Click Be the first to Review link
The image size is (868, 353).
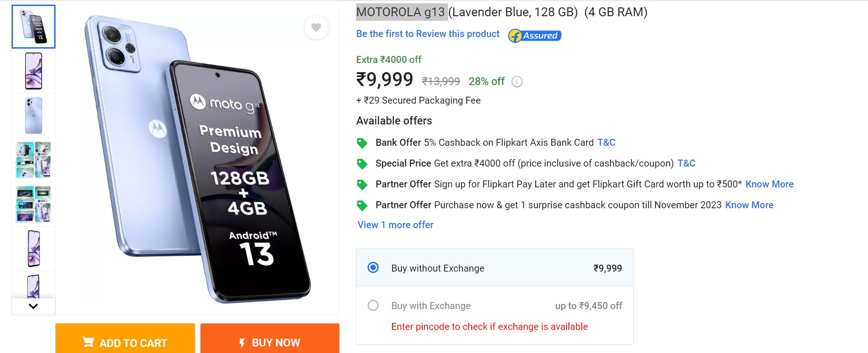(x=428, y=34)
